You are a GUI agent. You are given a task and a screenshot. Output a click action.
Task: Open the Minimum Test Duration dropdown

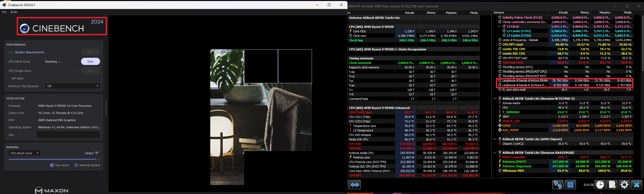coord(73,86)
